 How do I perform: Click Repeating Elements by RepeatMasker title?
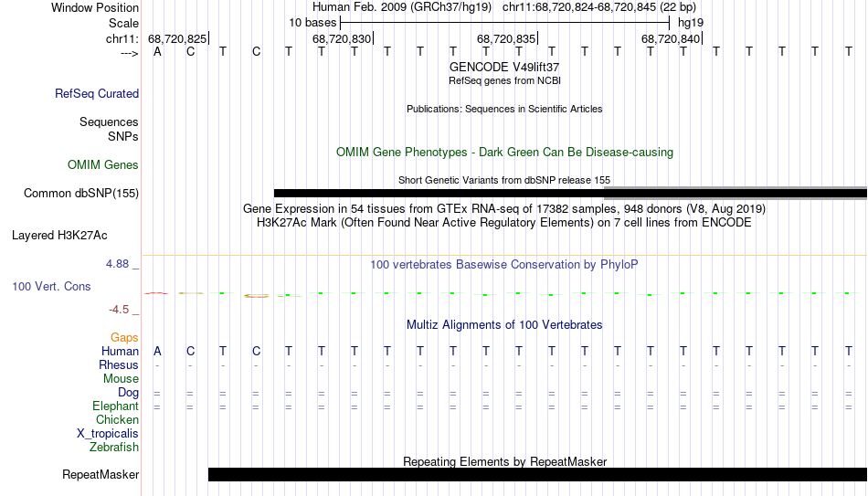(x=504, y=461)
